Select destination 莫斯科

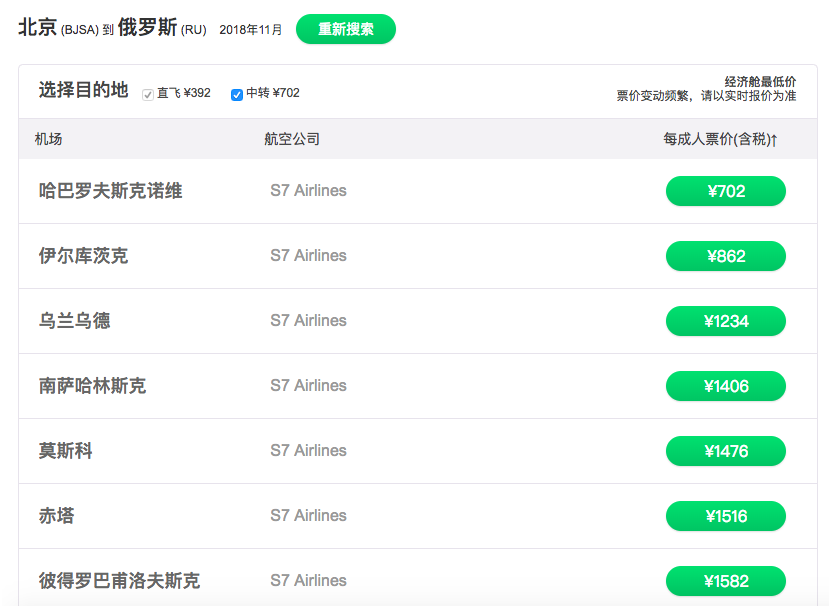pos(66,451)
